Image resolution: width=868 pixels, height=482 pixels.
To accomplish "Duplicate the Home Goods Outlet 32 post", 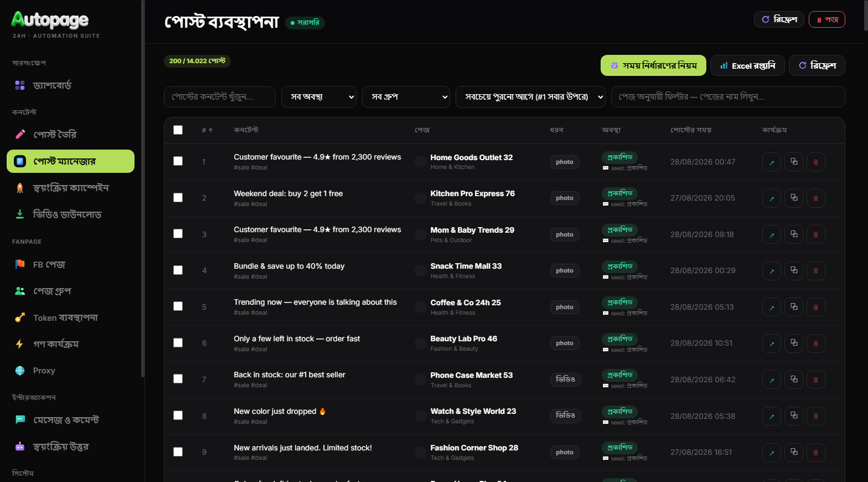I will click(x=794, y=162).
